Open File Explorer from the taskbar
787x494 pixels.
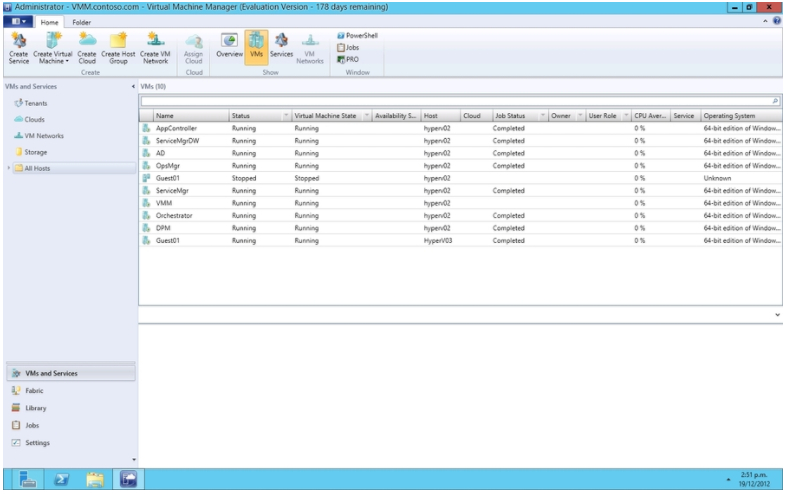pyautogui.click(x=95, y=479)
